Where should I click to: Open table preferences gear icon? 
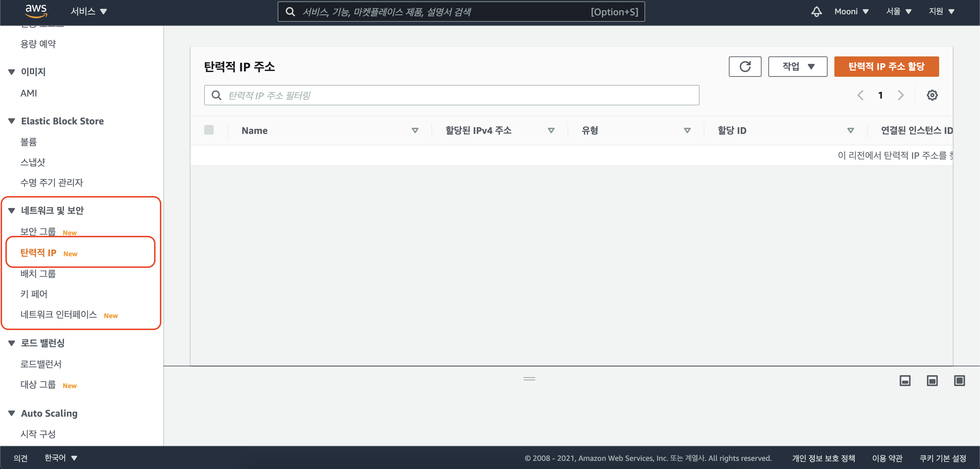click(x=932, y=95)
